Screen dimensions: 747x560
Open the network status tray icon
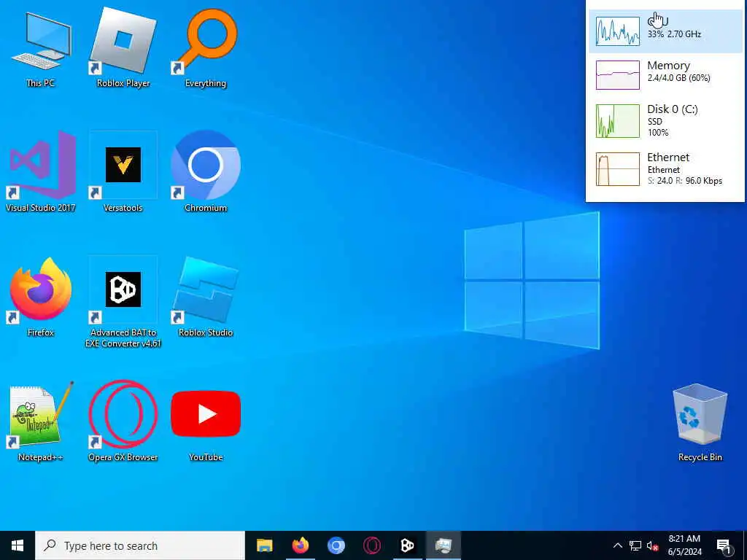pos(635,545)
